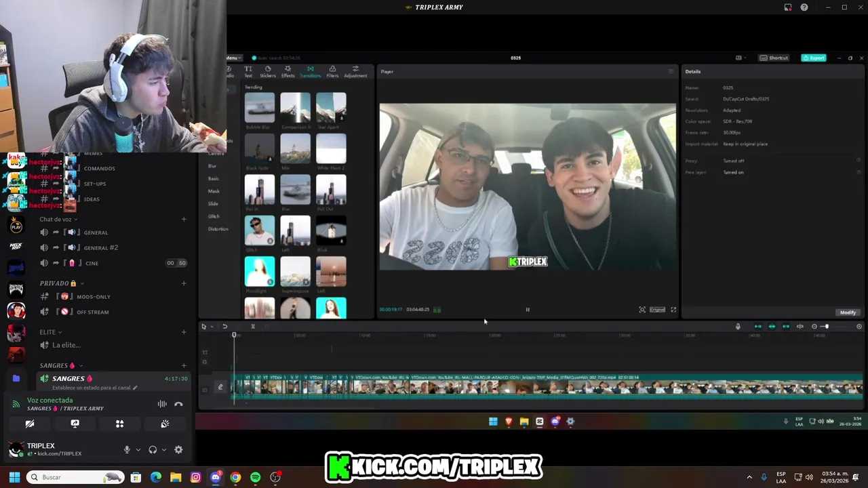Open the Discord soundboard button
This screenshot has width=868, height=488.
point(165,424)
